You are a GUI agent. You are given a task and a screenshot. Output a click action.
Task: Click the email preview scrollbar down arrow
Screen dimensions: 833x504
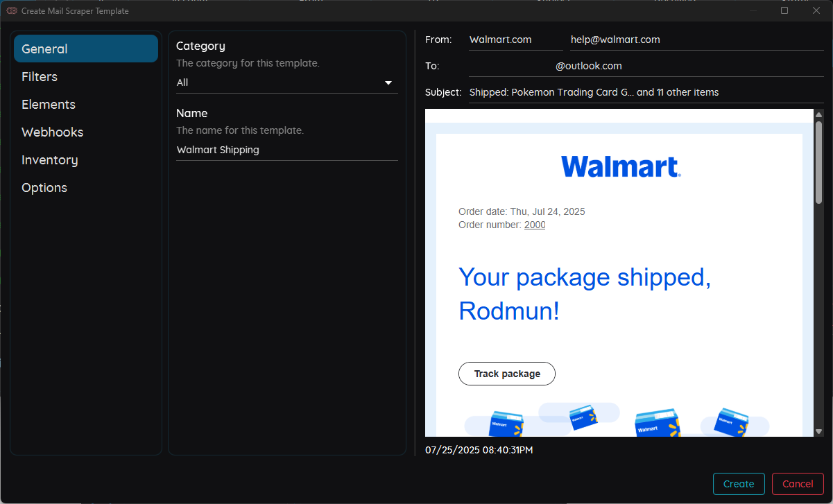point(818,431)
